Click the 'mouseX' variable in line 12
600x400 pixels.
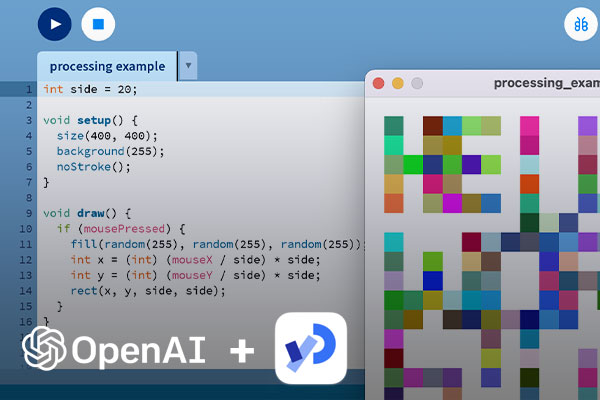click(x=192, y=260)
